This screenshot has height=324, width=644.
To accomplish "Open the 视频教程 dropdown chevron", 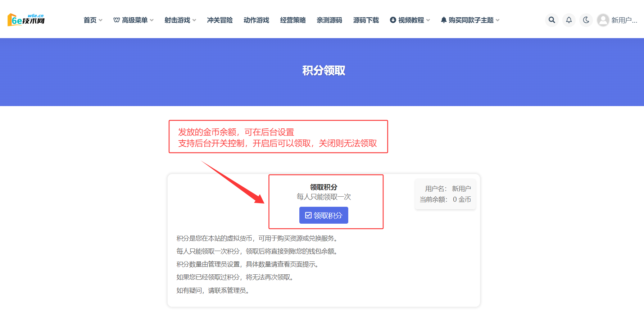I will coord(428,20).
